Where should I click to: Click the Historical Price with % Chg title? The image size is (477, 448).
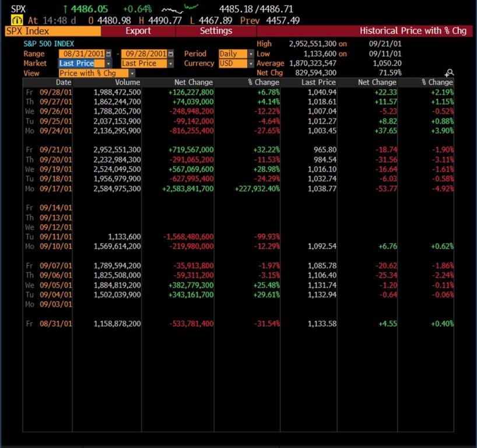click(413, 31)
